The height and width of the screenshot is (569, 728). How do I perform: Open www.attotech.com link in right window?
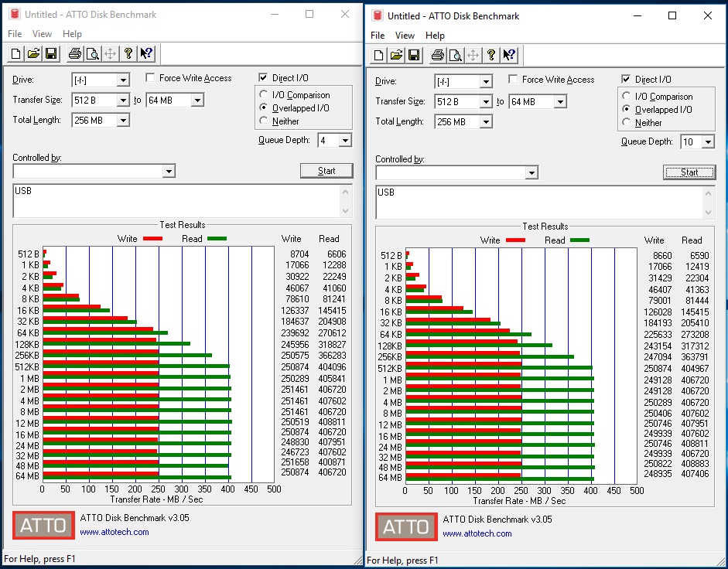tap(477, 533)
